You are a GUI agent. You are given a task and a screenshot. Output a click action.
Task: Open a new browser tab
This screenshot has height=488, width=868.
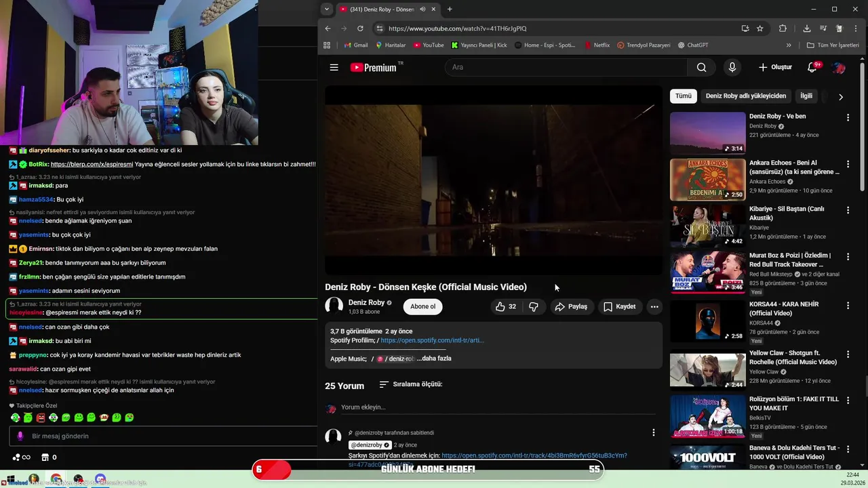[x=450, y=9]
